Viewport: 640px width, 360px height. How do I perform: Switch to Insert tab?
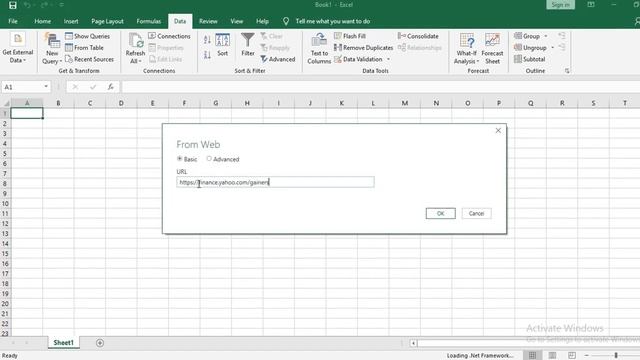pyautogui.click(x=71, y=21)
